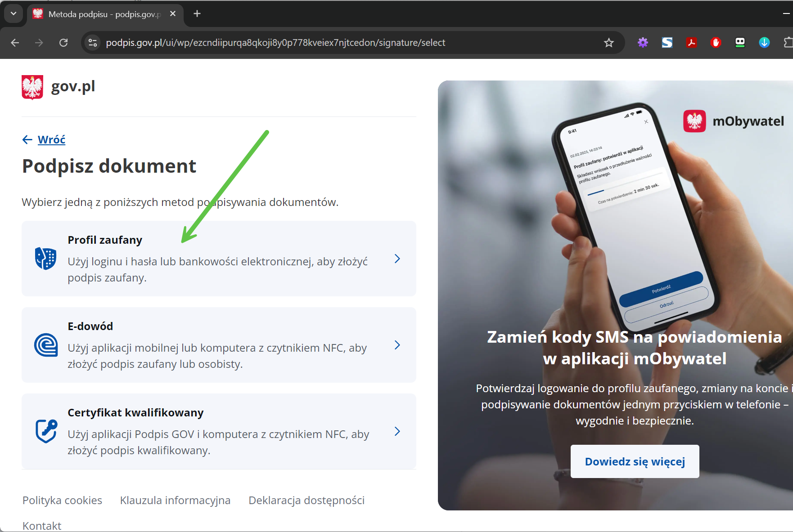Open the red PDF extension icon

(x=691, y=43)
